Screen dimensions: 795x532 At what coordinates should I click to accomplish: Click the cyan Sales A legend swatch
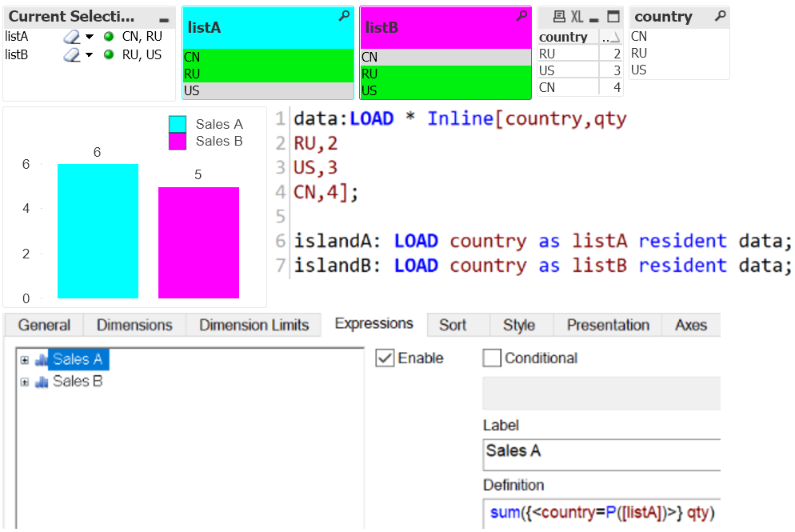178,124
